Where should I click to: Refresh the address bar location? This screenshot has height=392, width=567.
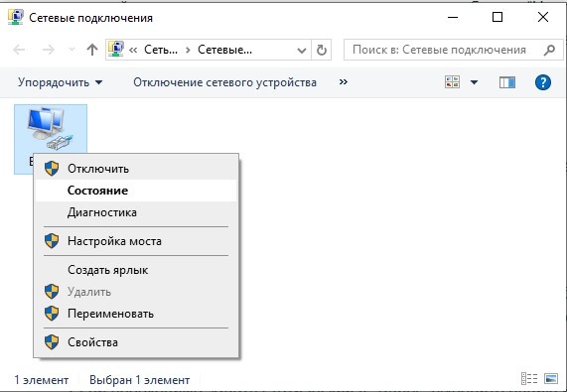[x=322, y=50]
